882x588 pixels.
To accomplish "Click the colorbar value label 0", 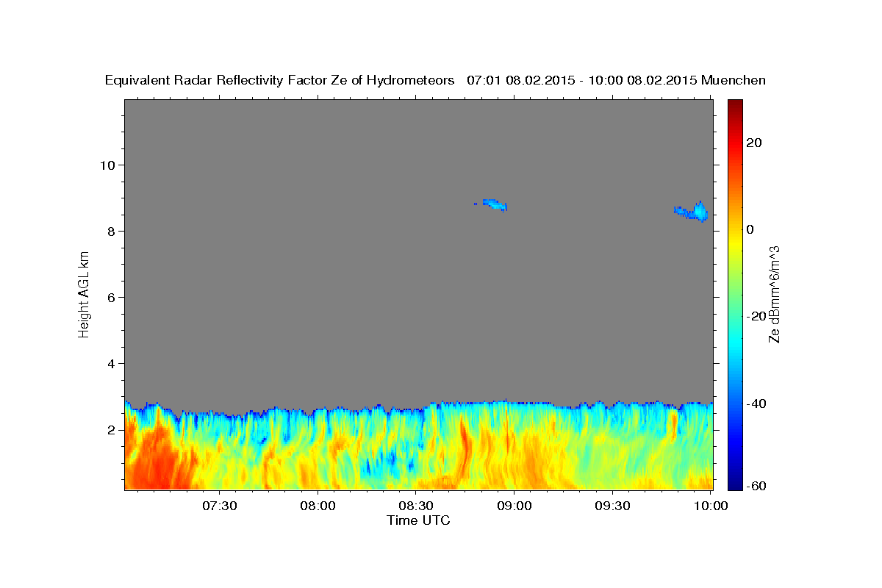I will (750, 229).
